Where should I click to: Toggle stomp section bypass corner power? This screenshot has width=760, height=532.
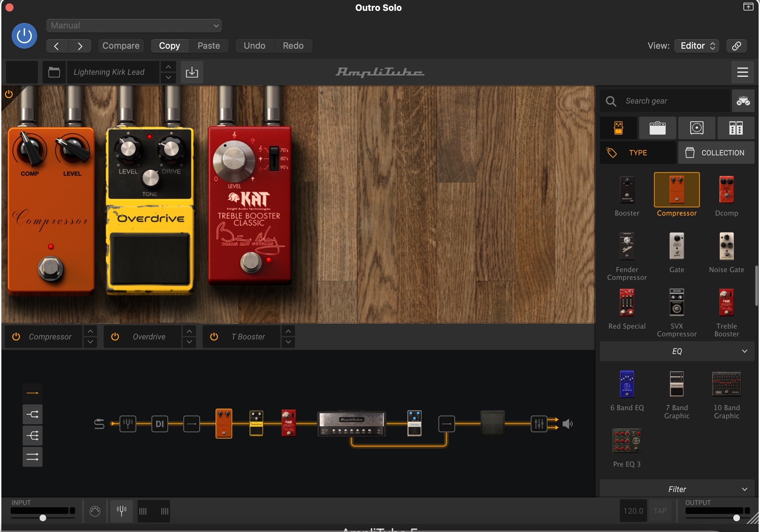click(9, 94)
